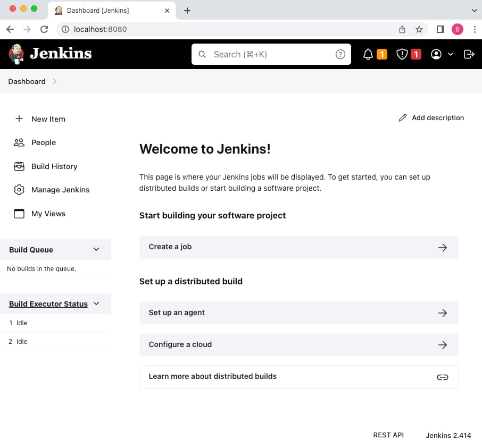
Task: Open security warnings shield icon
Action: [402, 54]
